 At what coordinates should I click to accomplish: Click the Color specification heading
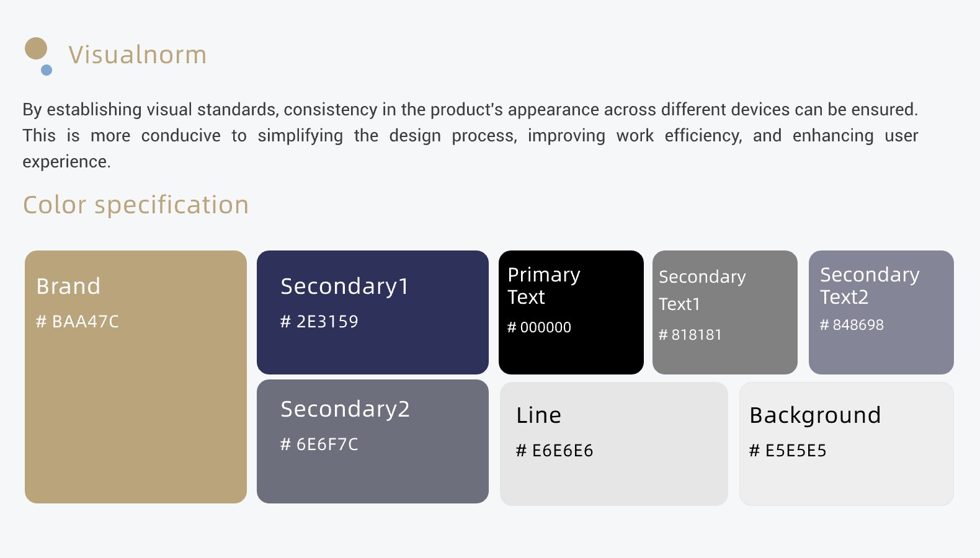click(x=136, y=205)
